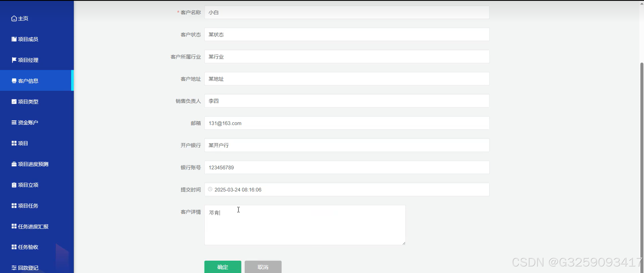Click the book icon beside 项目成员
This screenshot has width=644, height=273.
(x=14, y=39)
